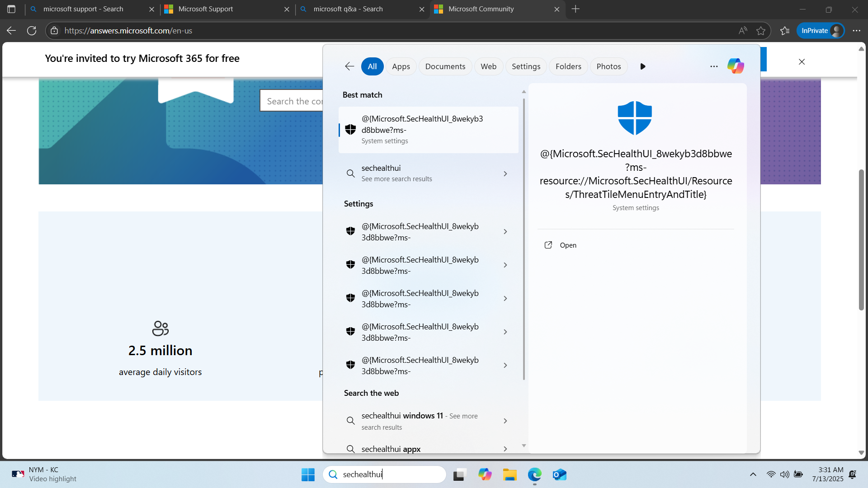
Task: Open Outlook from taskbar
Action: tap(559, 474)
